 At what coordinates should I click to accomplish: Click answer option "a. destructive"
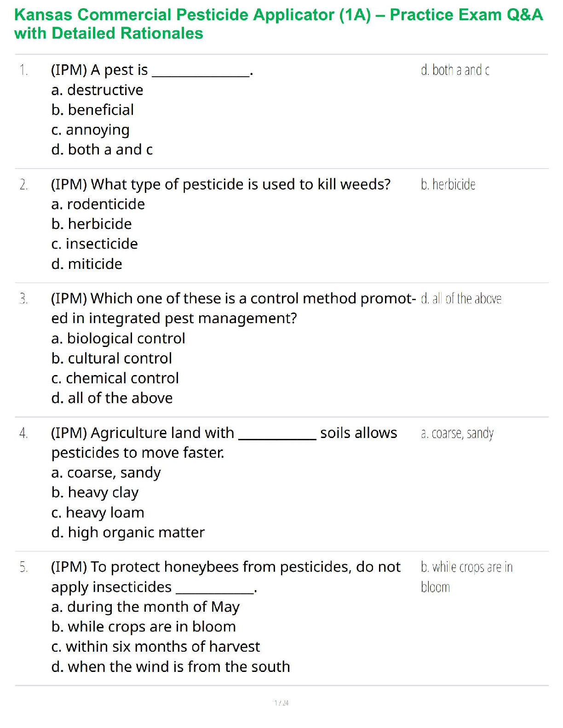(x=97, y=90)
